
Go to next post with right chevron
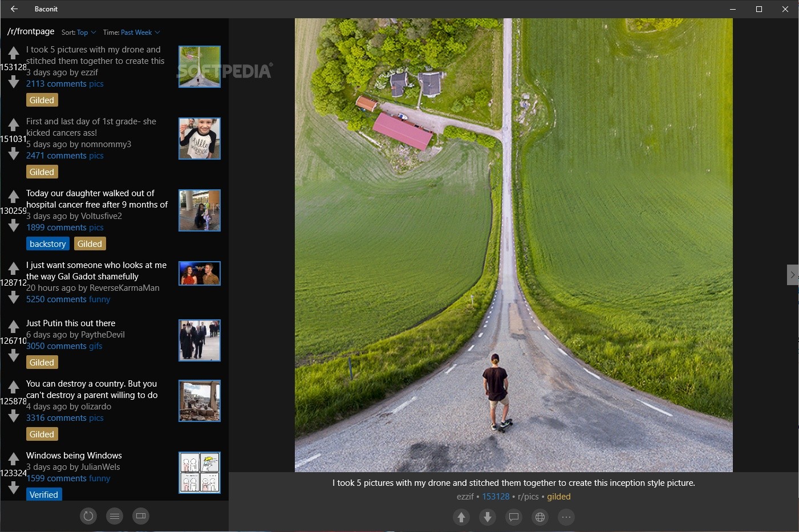tap(793, 275)
